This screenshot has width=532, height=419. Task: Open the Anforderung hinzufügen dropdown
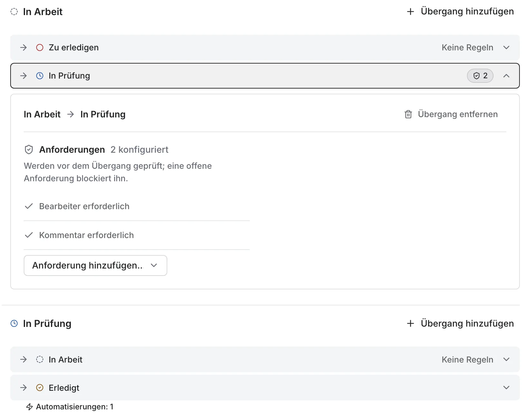pyautogui.click(x=96, y=265)
